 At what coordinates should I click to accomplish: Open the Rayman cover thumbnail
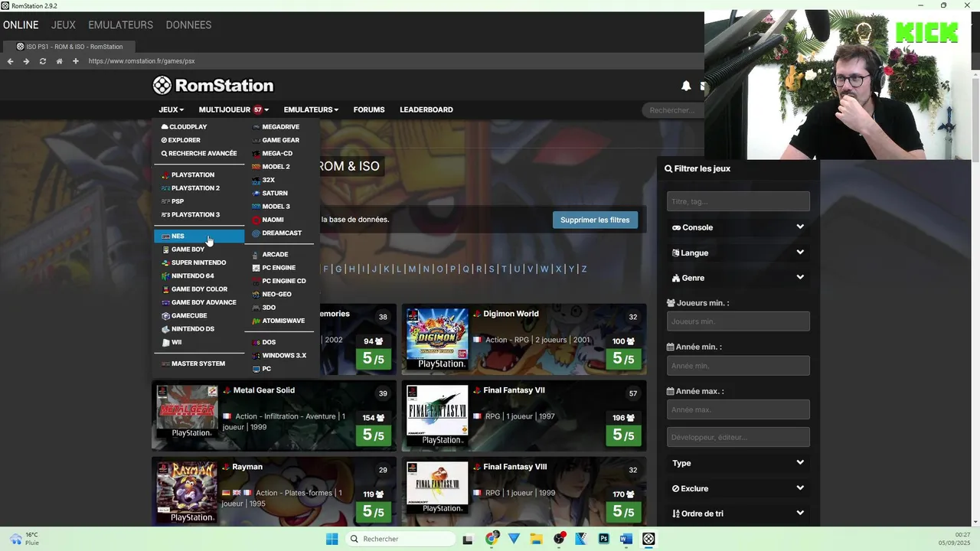pyautogui.click(x=187, y=492)
